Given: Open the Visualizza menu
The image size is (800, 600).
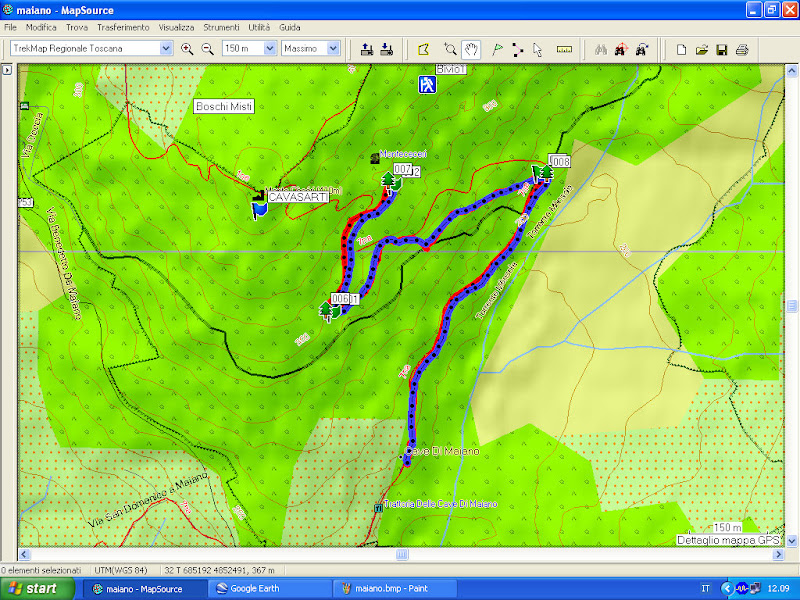Looking at the screenshot, I should 176,28.
